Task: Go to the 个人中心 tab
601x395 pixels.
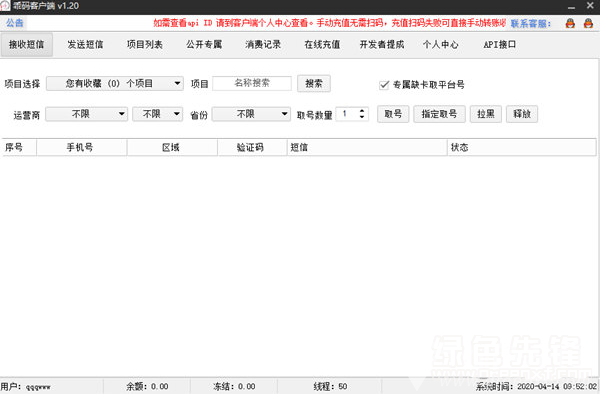Action: point(440,44)
